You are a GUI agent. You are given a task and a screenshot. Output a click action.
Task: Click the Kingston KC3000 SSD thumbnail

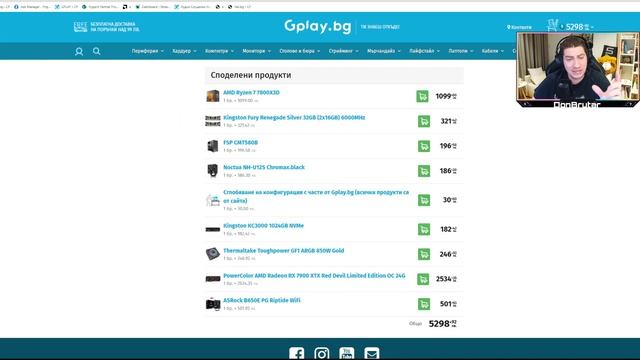pos(213,229)
